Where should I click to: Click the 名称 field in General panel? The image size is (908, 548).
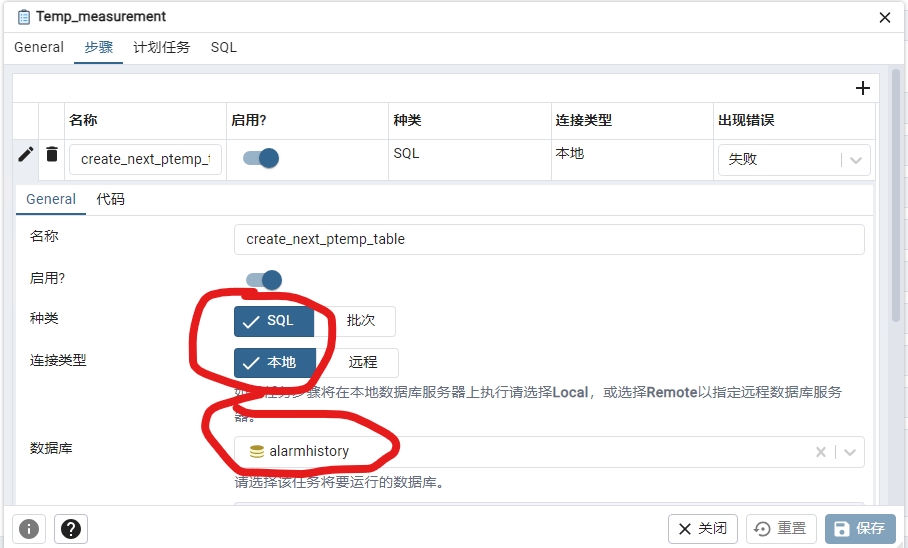[x=549, y=239]
